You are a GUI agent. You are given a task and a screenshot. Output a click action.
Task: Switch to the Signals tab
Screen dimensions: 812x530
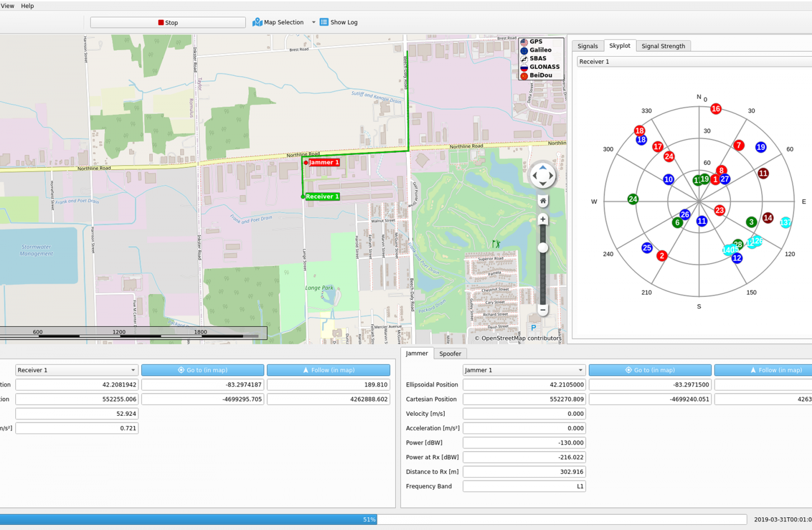point(587,46)
